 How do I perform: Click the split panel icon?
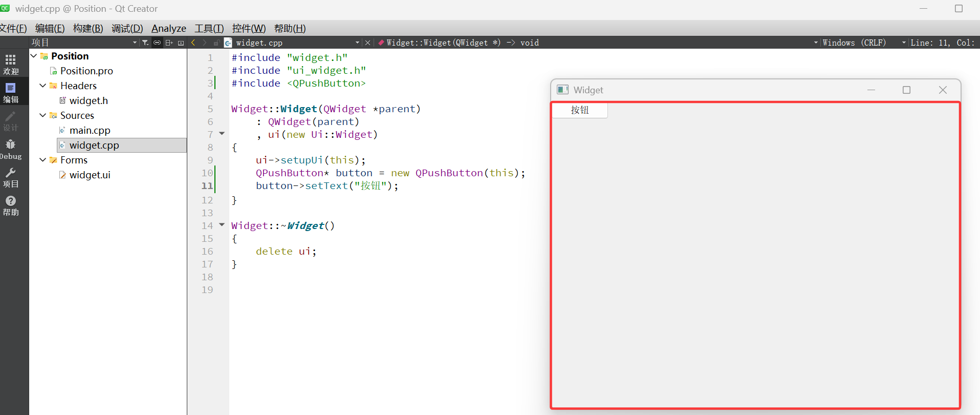(x=169, y=43)
